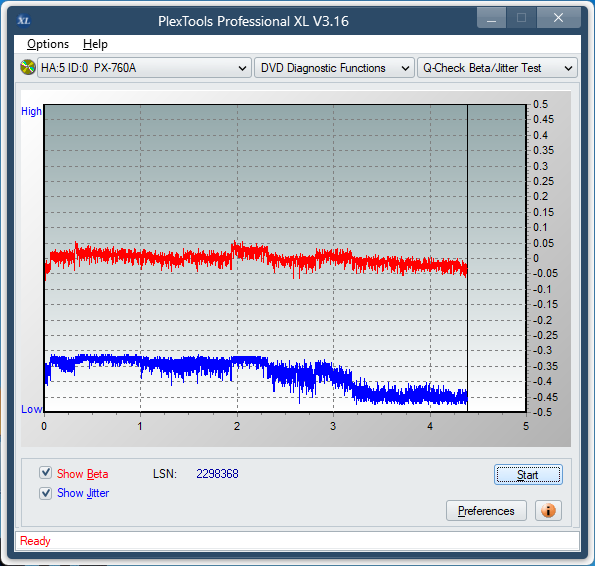Screen dimensions: 595x566
Task: Open the orange info icon button
Action: [548, 510]
